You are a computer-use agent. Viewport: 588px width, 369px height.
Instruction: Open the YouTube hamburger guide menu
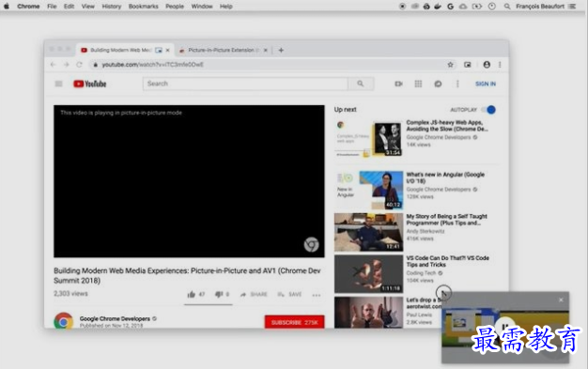pos(58,84)
